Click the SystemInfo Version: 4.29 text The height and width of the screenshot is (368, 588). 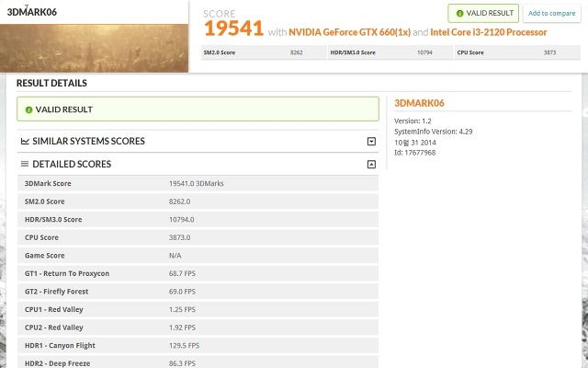point(433,132)
